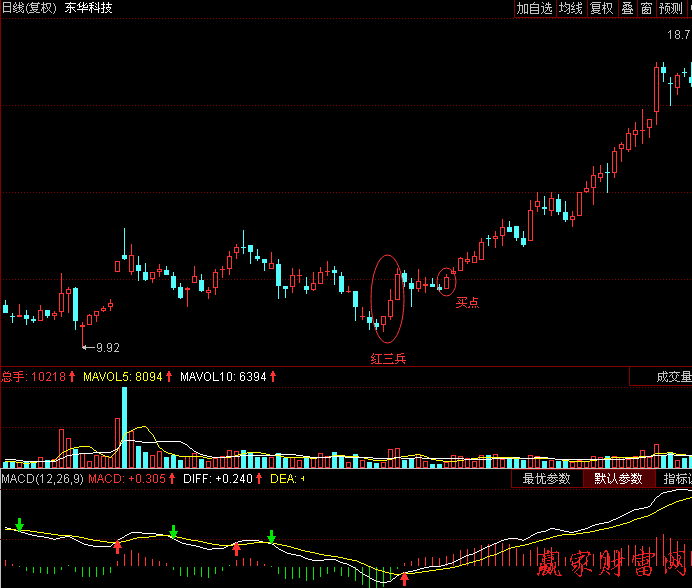This screenshot has height=588, width=692.
Task: Open the 指标说明 tab at right edge
Action: (x=676, y=479)
